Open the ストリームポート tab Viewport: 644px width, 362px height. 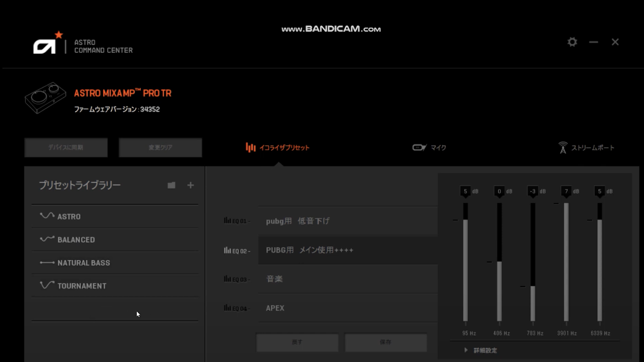[586, 148]
